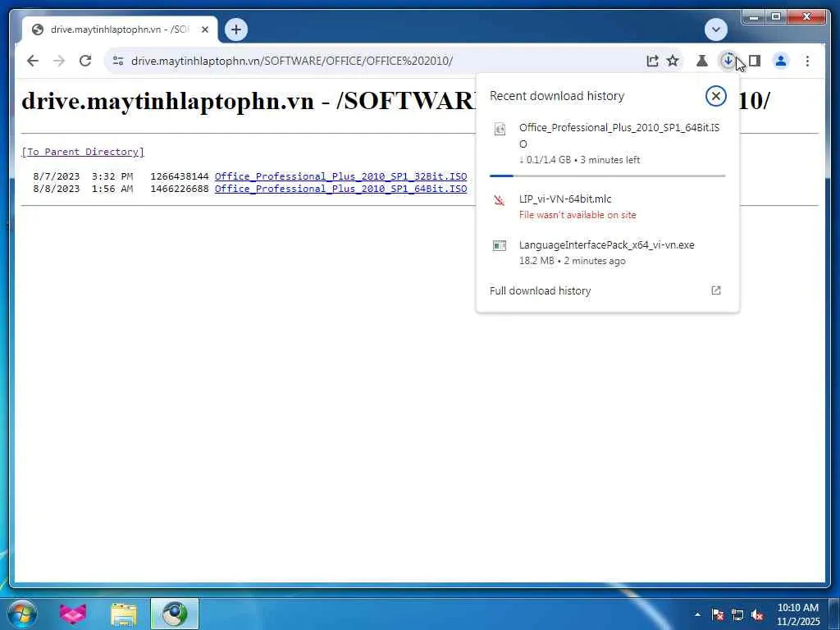
Task: Click Show desktop button
Action: pos(834,614)
